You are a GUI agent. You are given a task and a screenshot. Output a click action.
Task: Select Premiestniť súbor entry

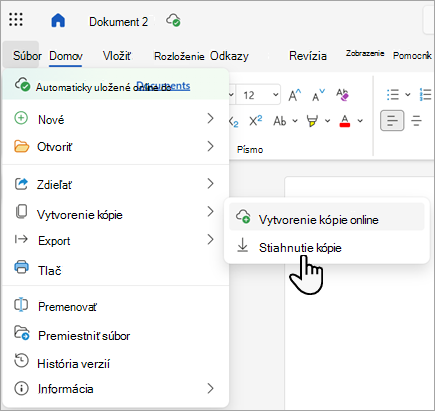(115, 335)
